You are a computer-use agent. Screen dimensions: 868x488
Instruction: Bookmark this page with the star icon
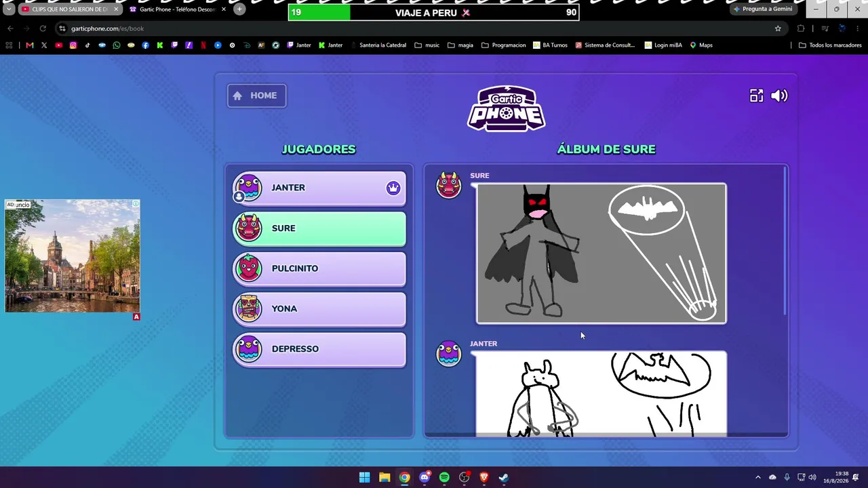coord(778,28)
